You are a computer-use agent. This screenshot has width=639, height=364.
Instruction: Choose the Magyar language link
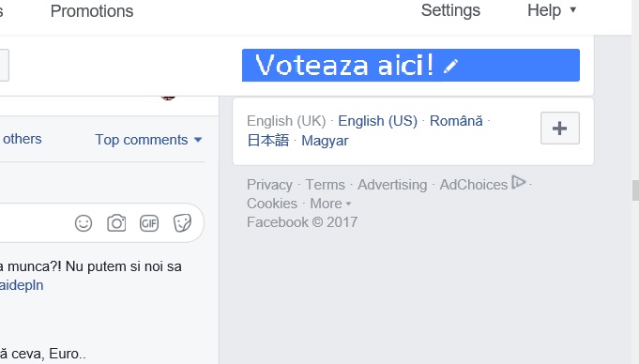[325, 141]
